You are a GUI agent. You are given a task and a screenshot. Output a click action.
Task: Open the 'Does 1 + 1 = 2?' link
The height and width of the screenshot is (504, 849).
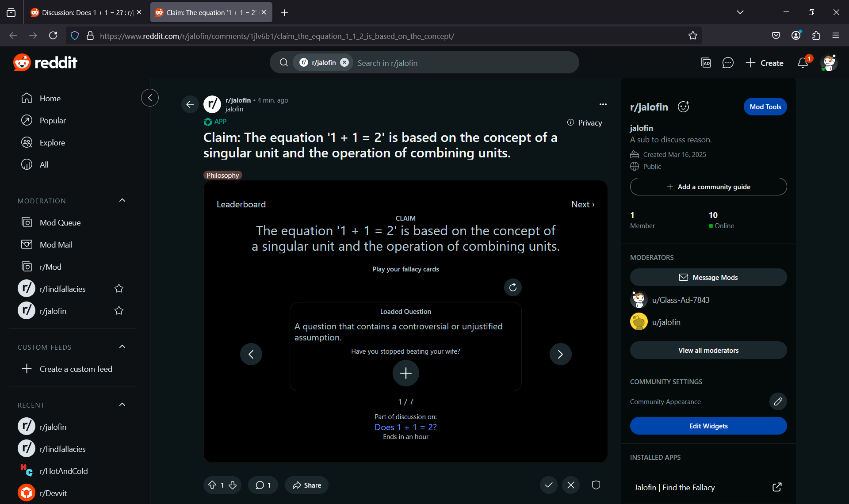[405, 427]
